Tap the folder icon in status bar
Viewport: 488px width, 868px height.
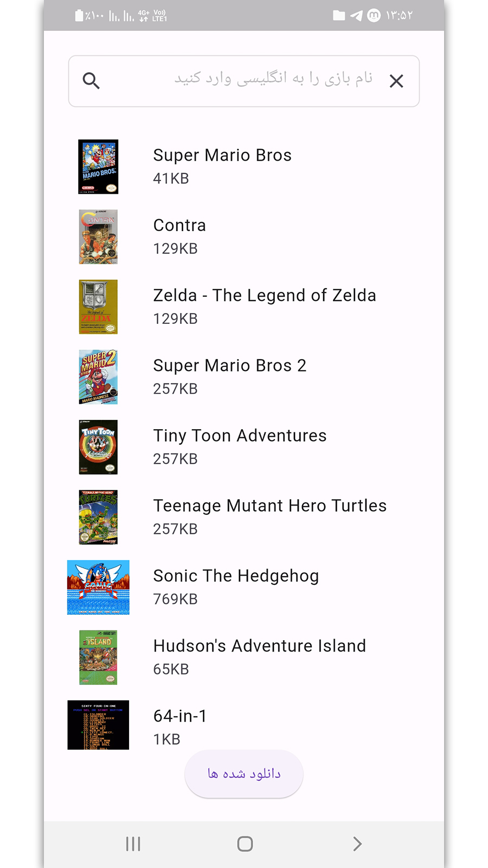339,16
